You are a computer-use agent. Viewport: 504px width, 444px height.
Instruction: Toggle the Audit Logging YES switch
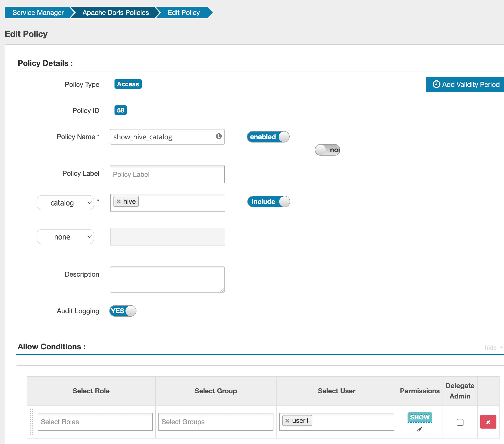123,311
